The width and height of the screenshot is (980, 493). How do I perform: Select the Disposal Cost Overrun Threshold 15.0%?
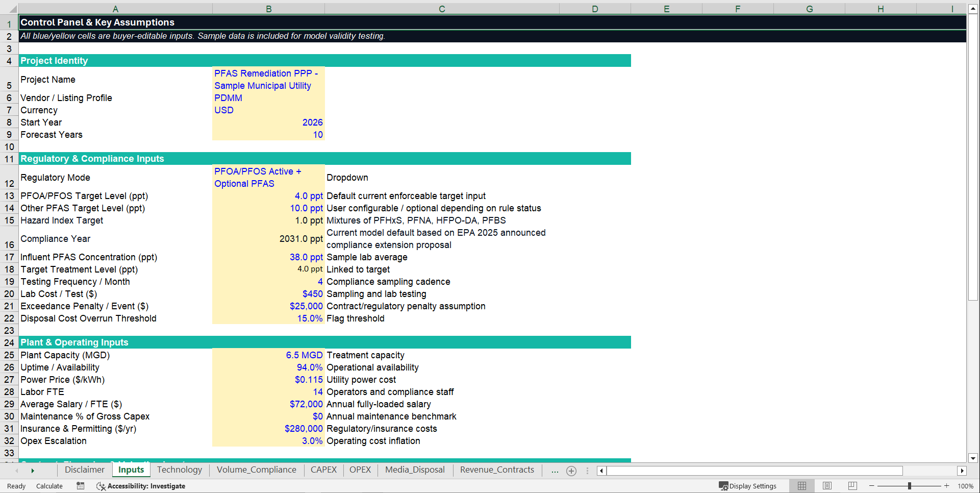(268, 318)
